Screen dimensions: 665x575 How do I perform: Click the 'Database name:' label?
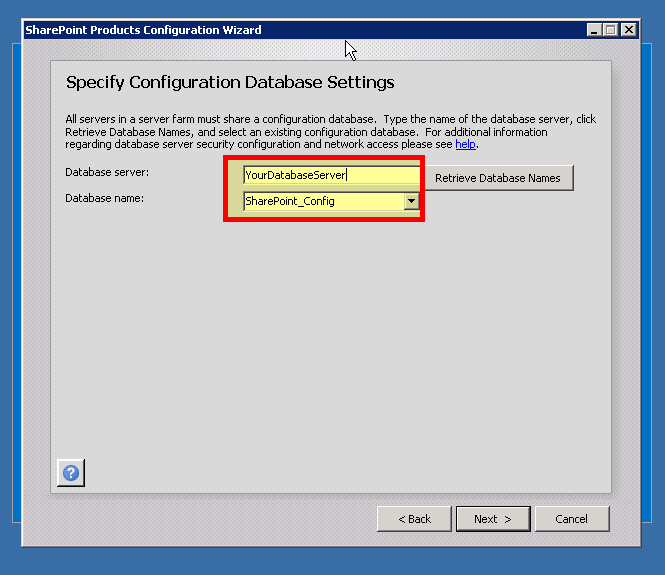[x=104, y=198]
